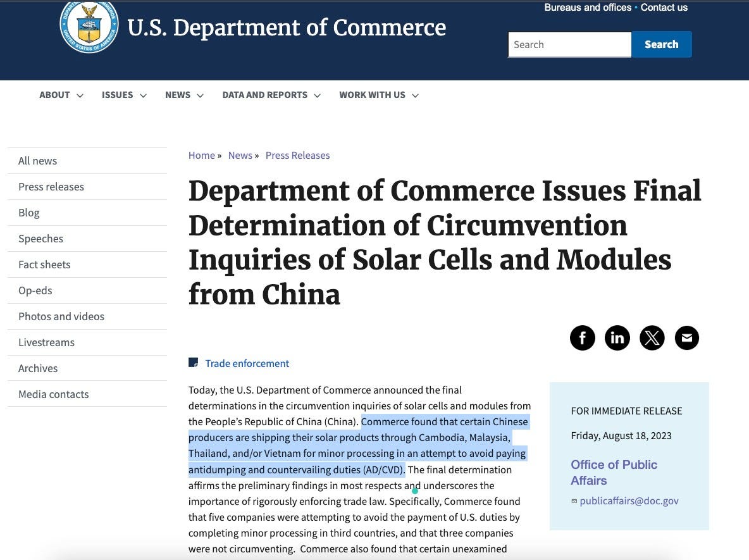Open the Trade enforcement link
The image size is (749, 560).
[247, 364]
